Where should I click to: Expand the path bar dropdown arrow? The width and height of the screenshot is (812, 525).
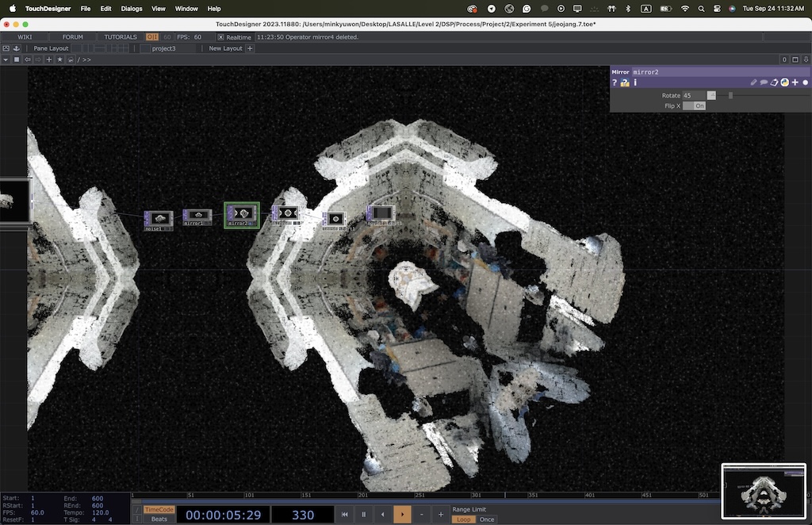[x=6, y=59]
